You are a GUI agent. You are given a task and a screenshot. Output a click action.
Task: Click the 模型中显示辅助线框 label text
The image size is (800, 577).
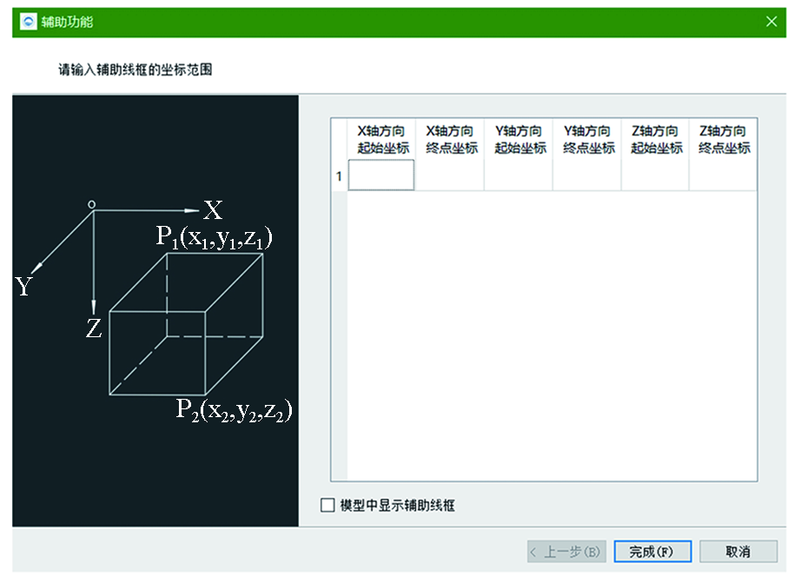pyautogui.click(x=397, y=506)
